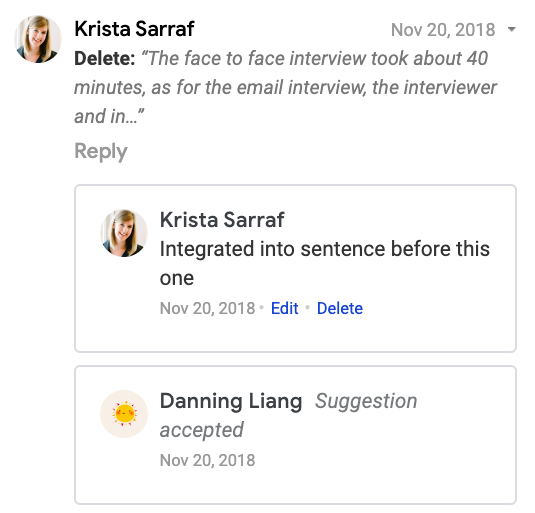Screen dimensions: 535x513
Task: Click the Krista Sarraf name in the main comment
Action: point(134,29)
